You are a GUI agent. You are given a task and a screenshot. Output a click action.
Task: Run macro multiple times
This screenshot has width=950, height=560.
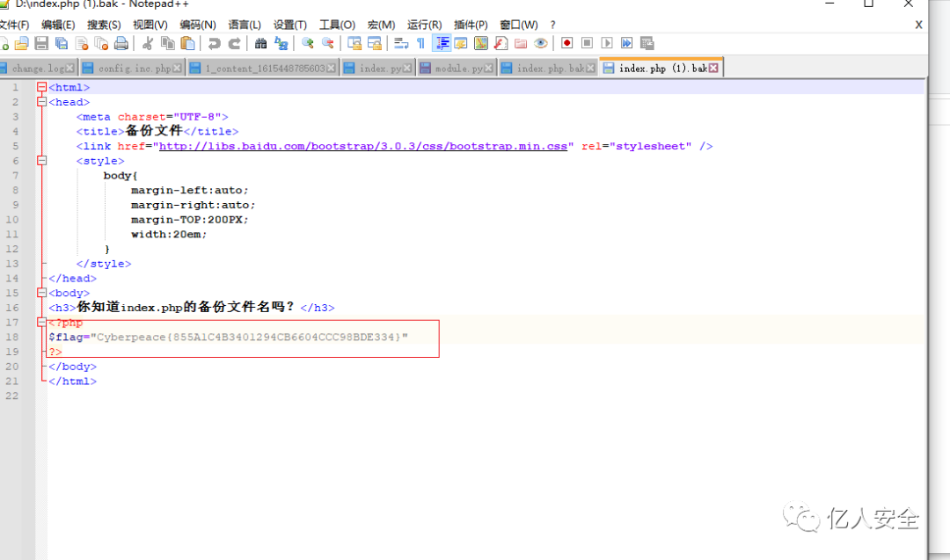(626, 43)
